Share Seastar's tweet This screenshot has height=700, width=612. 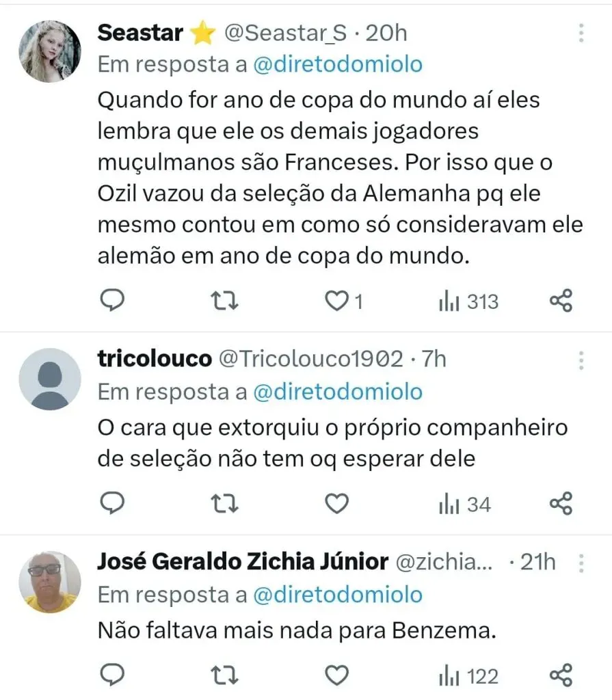(561, 301)
